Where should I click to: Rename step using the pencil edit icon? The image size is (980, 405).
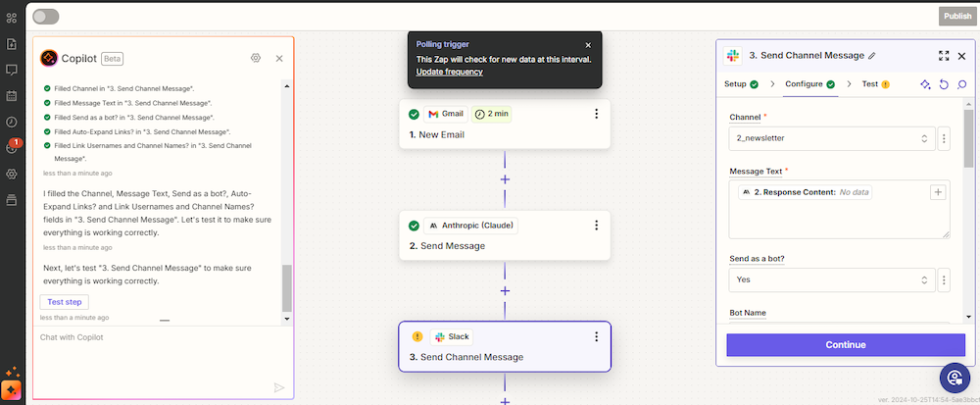[x=872, y=56]
